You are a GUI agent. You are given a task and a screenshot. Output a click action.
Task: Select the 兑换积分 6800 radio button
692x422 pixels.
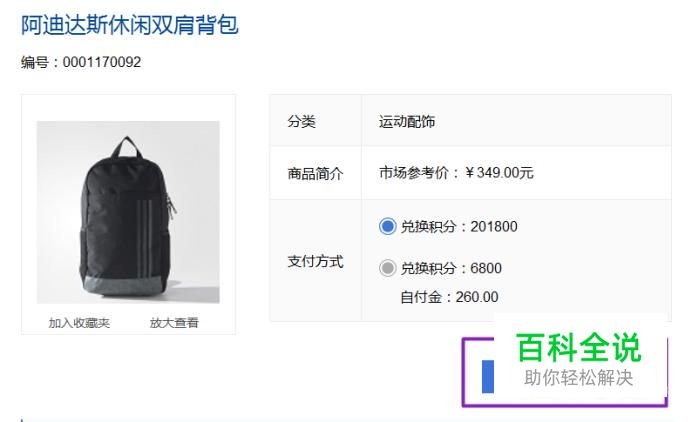[387, 268]
